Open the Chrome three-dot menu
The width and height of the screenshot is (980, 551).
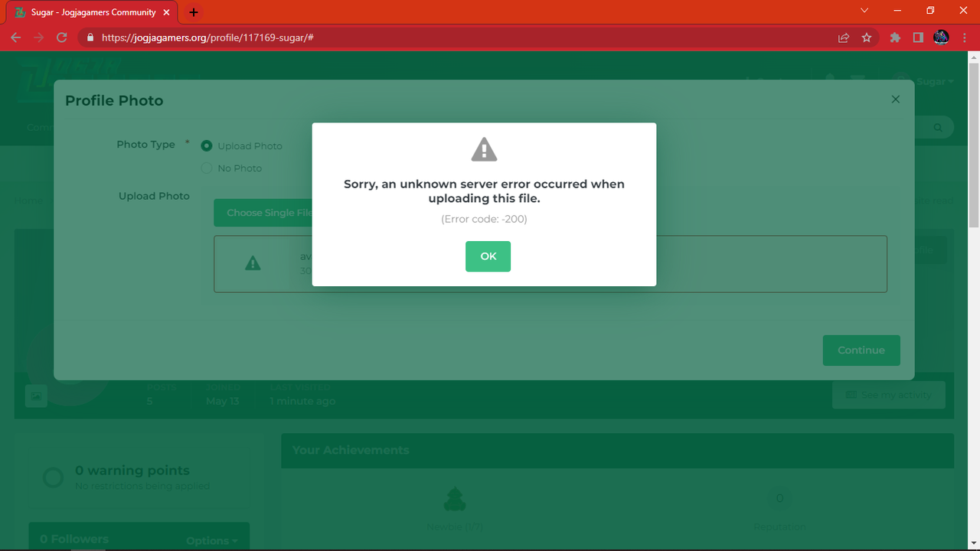(x=965, y=37)
